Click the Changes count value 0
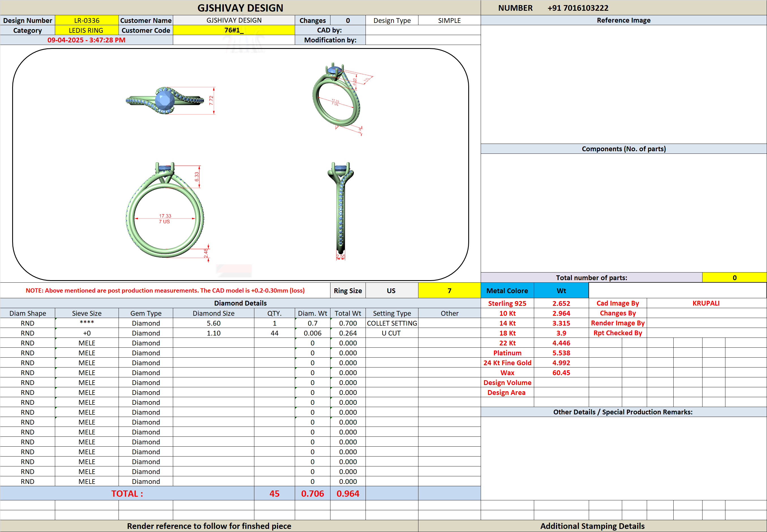This screenshot has width=767, height=532. [x=348, y=20]
